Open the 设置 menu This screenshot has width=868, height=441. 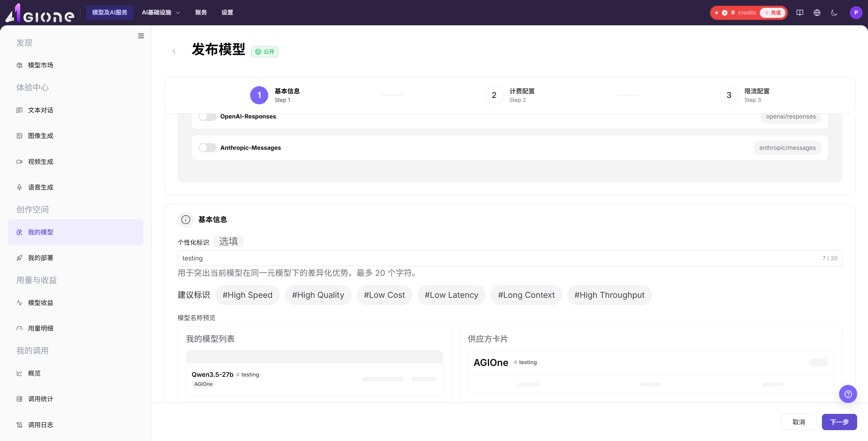pos(227,12)
